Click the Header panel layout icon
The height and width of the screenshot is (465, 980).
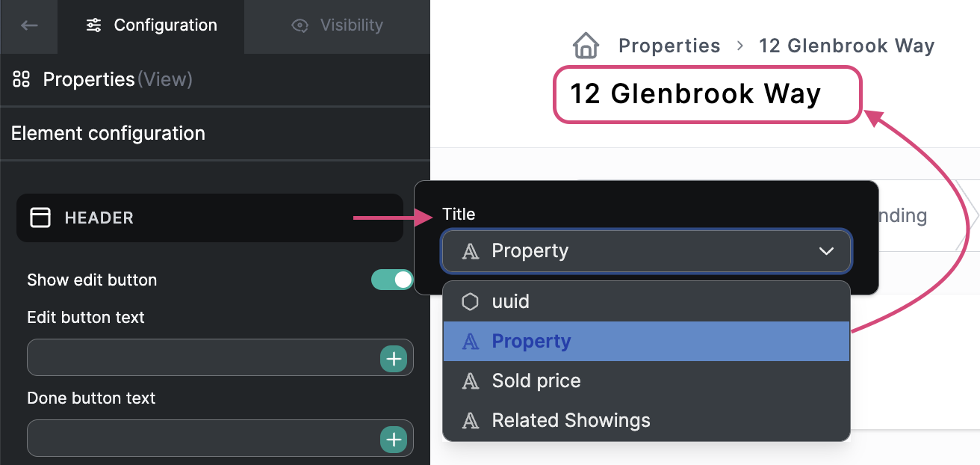(40, 218)
